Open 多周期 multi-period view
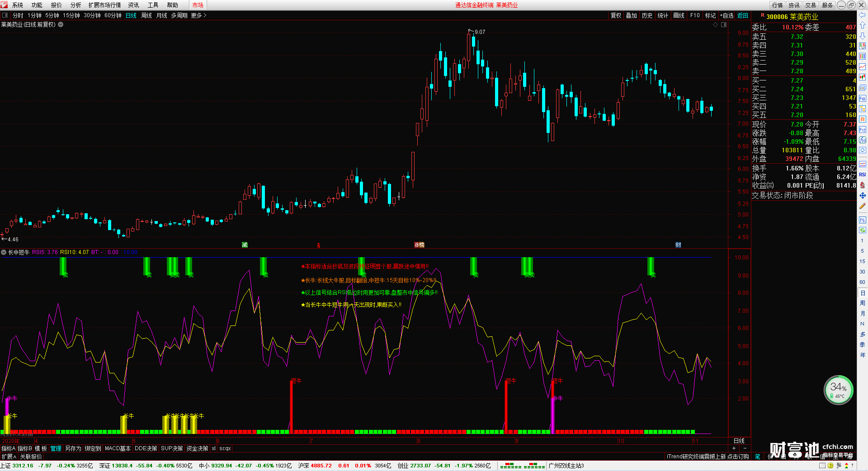The height and width of the screenshot is (471, 868). point(179,15)
